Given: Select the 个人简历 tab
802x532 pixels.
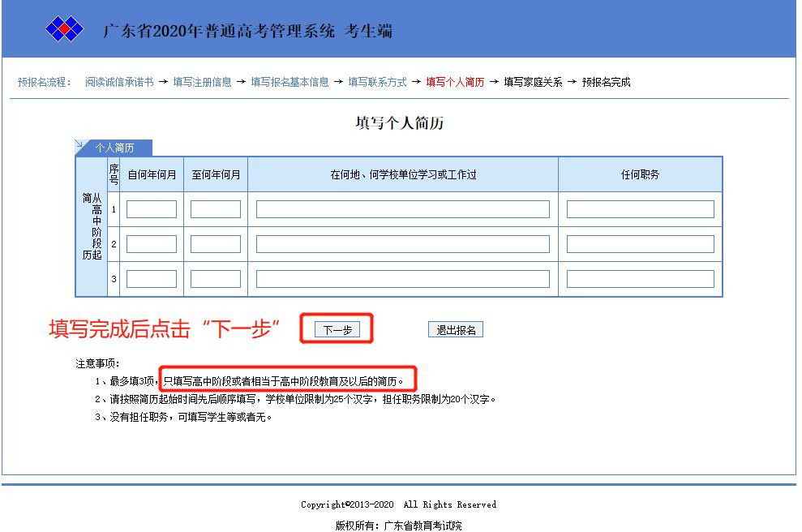Looking at the screenshot, I should click(114, 148).
